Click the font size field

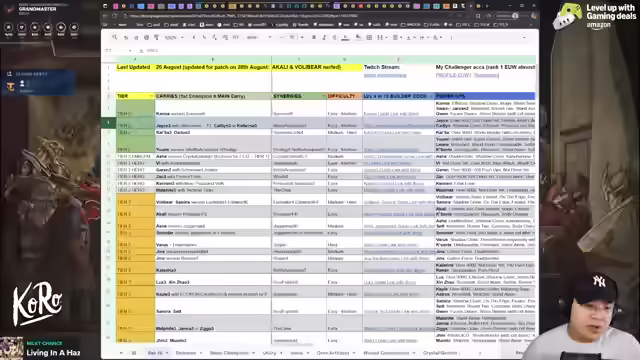tap(292, 37)
